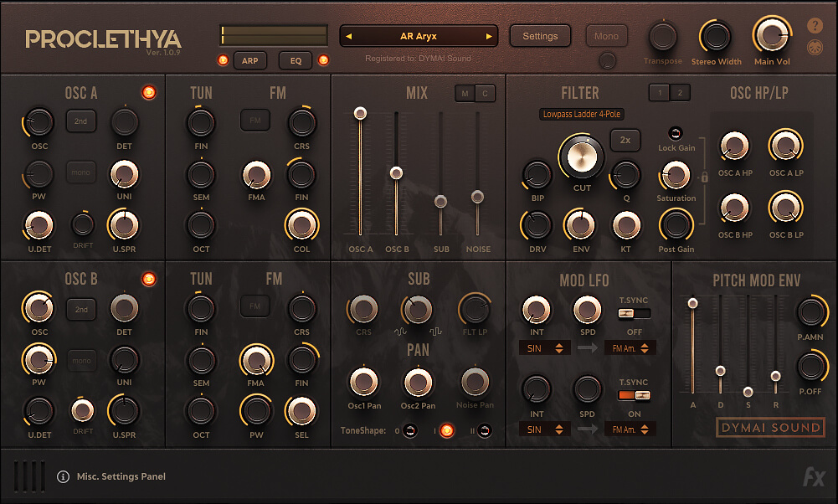This screenshot has width=838, height=504.
Task: Open the second LFO FM Am. target dropdown
Action: click(x=630, y=429)
